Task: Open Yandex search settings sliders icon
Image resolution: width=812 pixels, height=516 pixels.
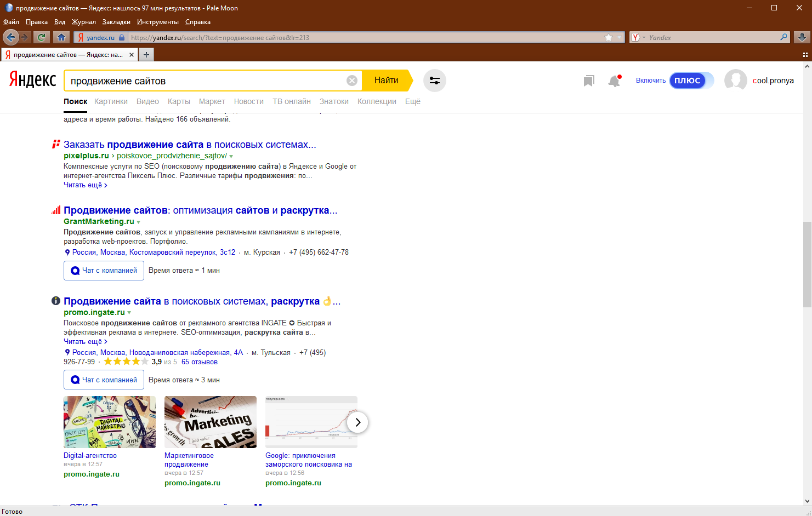Action: tap(435, 81)
